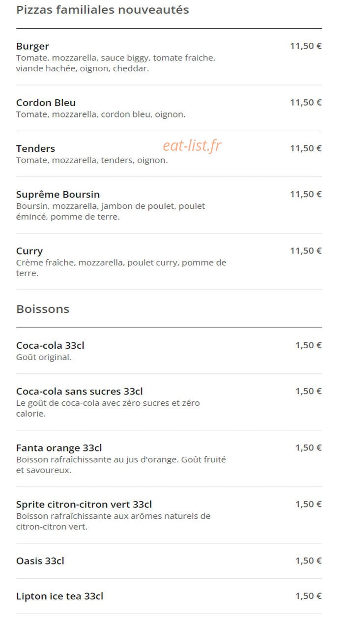The height and width of the screenshot is (644, 344).
Task: Select Sprite citron-citron vert 33cl
Action: 169,515
